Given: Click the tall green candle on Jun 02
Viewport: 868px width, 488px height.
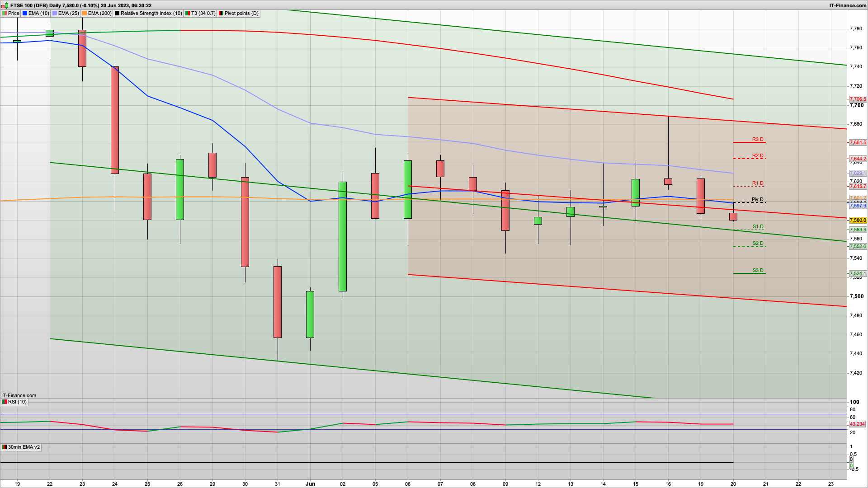Looking at the screenshot, I should [343, 236].
